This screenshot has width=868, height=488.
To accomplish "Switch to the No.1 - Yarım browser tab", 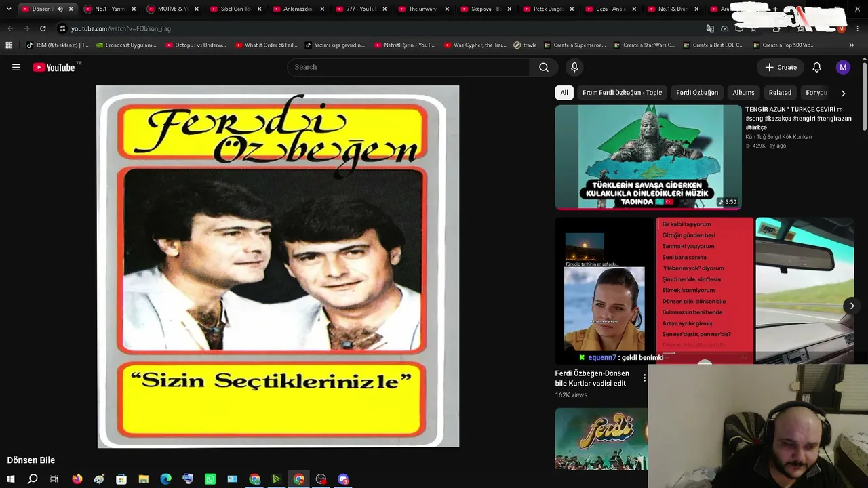I will point(110,9).
